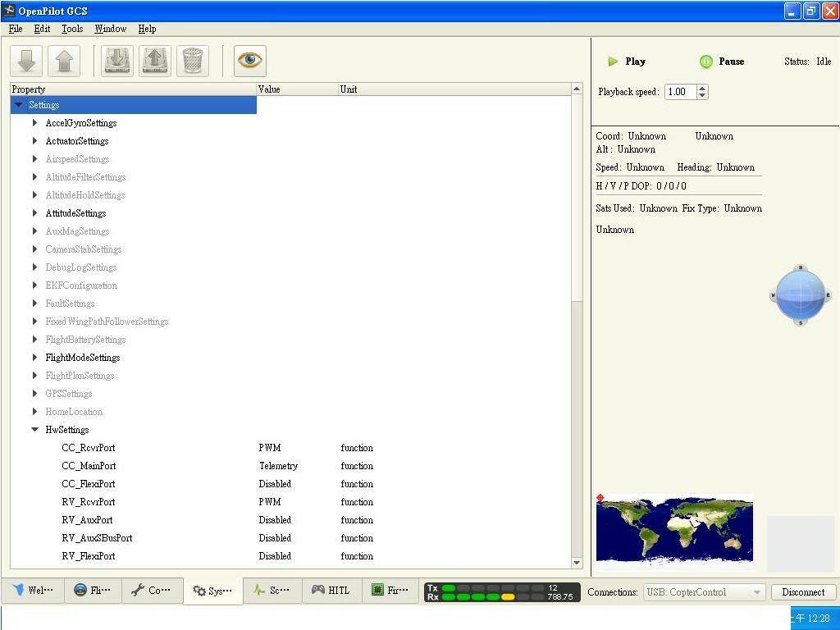
Task: Select the FlightBatterySettings tree item
Action: [85, 340]
